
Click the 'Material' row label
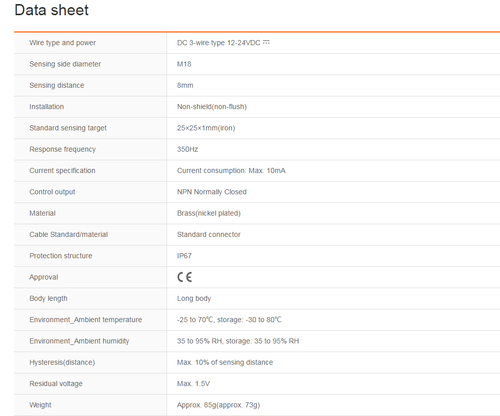(42, 213)
